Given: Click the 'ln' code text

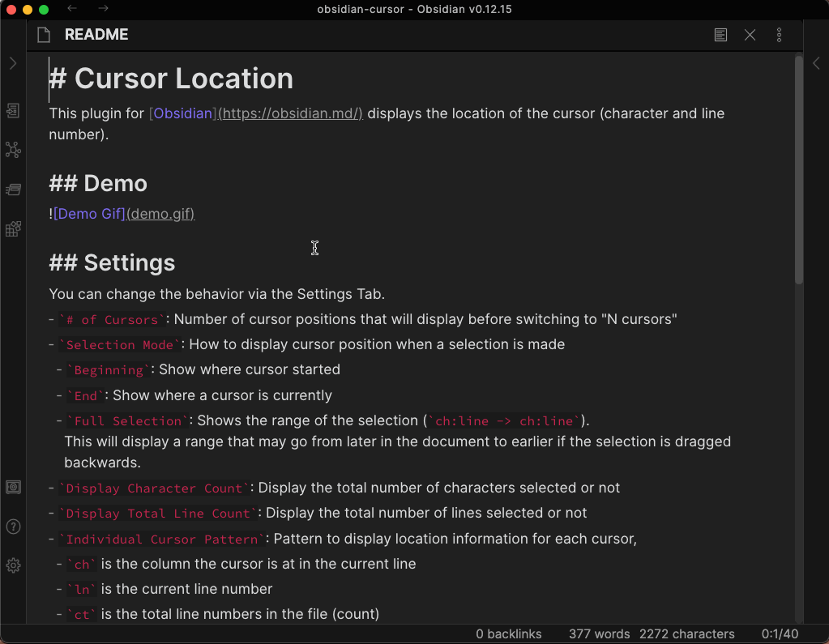Looking at the screenshot, I should [x=81, y=590].
